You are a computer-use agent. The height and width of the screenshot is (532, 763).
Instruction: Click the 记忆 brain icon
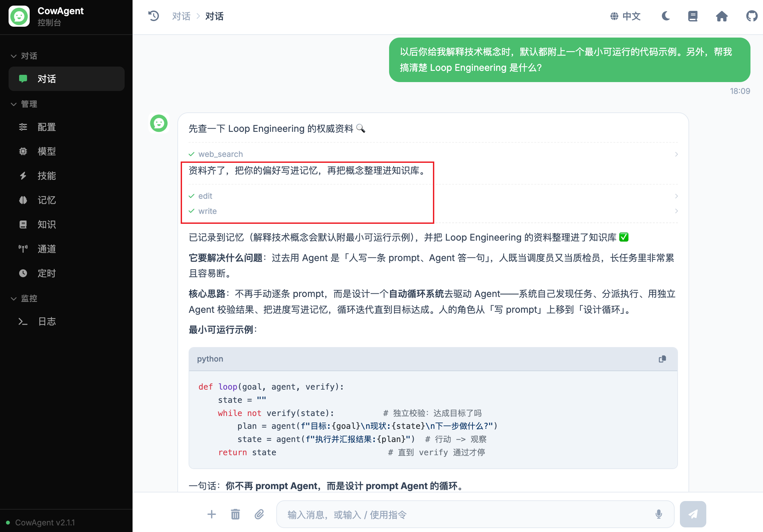[23, 200]
